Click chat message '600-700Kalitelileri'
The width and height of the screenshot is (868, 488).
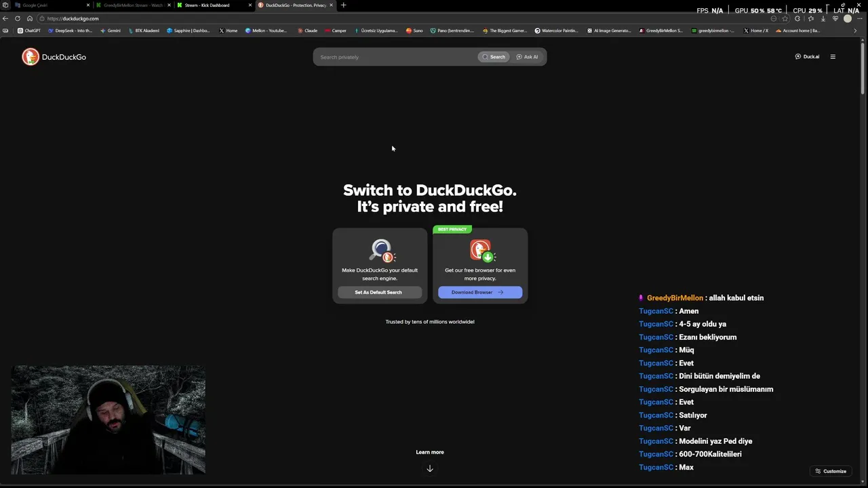pos(710,454)
